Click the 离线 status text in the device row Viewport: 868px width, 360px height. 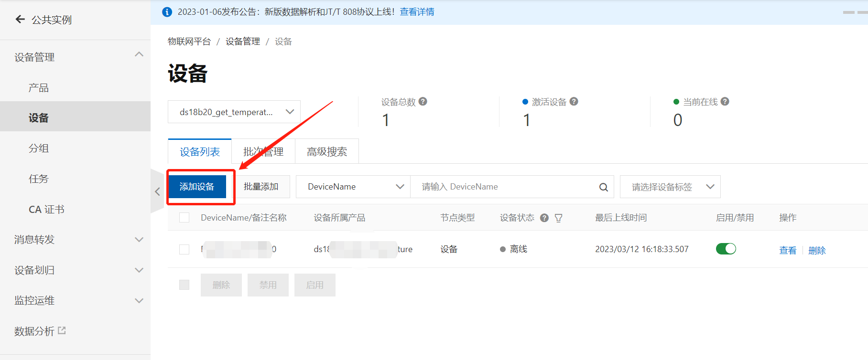tap(519, 249)
